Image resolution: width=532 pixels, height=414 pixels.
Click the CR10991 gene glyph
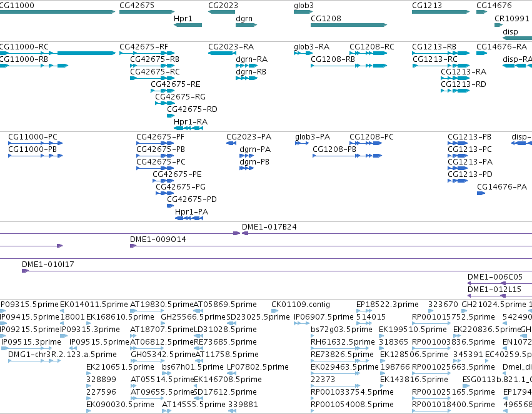pos(498,25)
